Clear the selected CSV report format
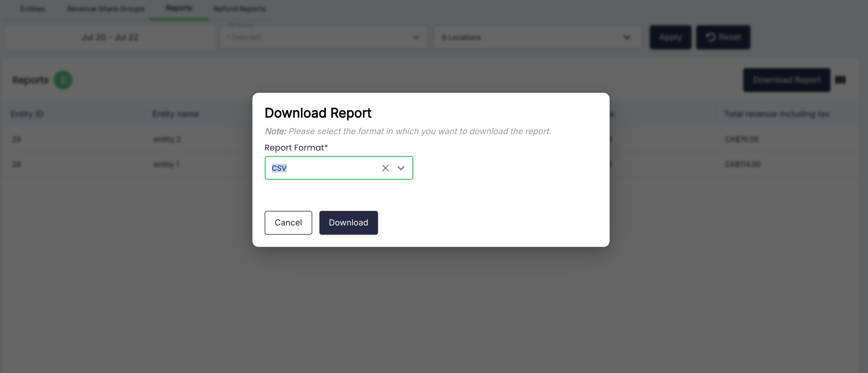868x373 pixels. pos(385,168)
